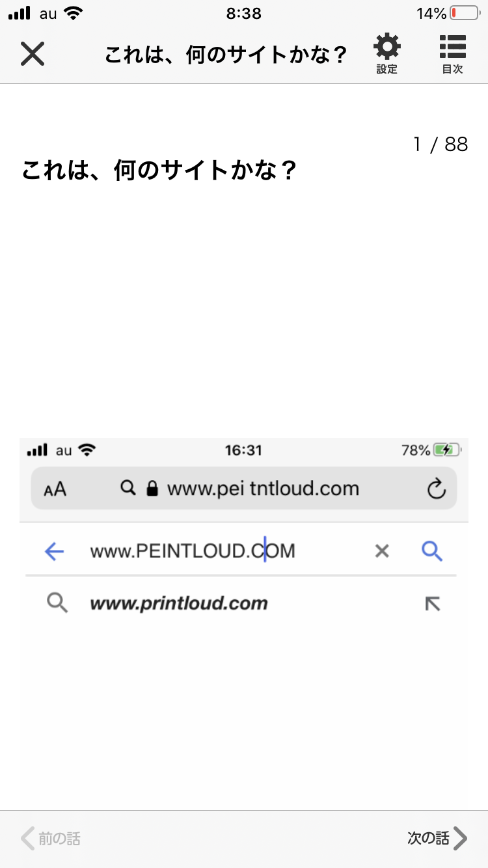The image size is (488, 868).
Task: Tap the 8:38 clock in status bar
Action: pyautogui.click(x=244, y=14)
